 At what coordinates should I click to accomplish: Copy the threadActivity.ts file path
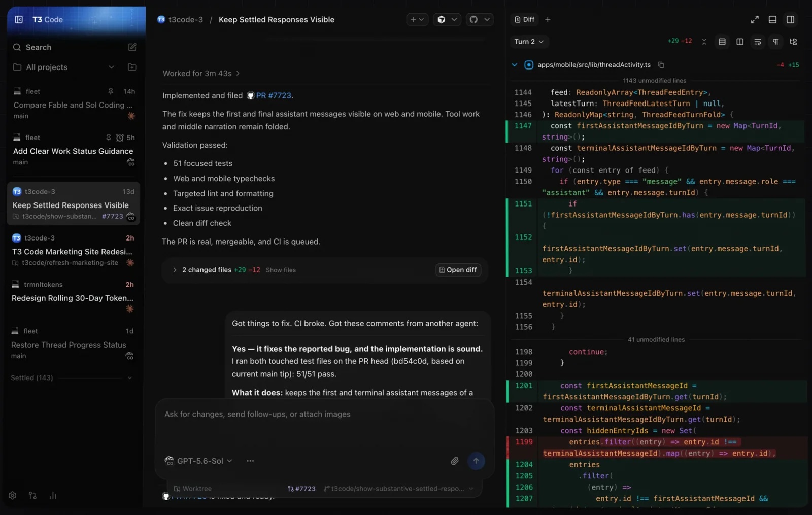pos(661,65)
